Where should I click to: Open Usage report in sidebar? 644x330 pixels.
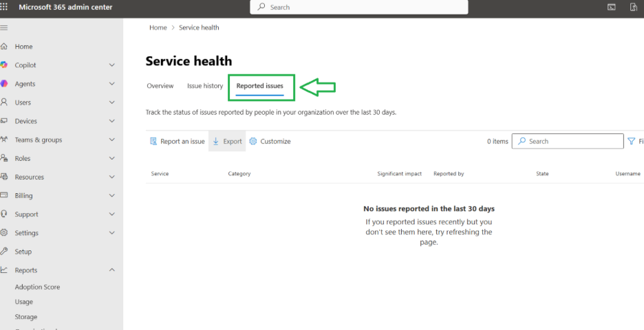(24, 302)
